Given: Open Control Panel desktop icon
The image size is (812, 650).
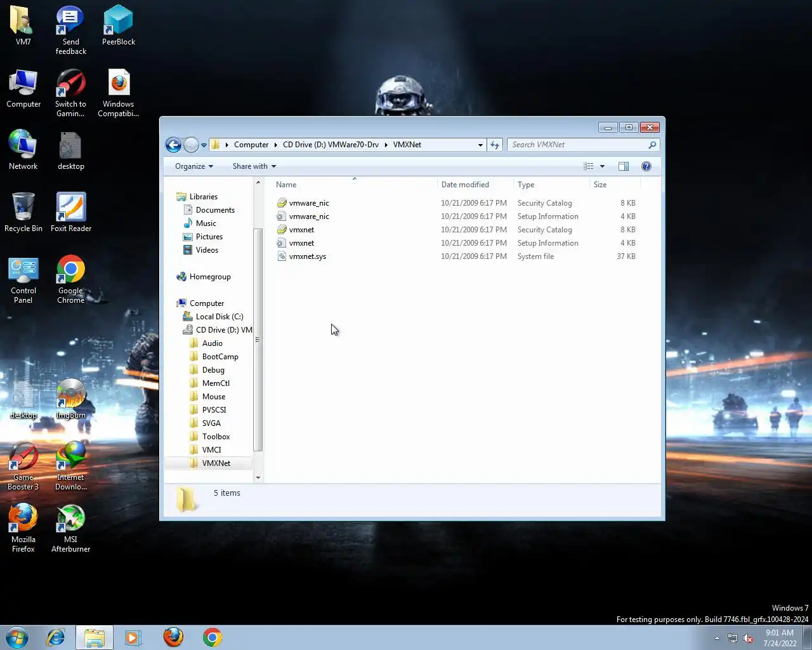Looking at the screenshot, I should pos(23,280).
